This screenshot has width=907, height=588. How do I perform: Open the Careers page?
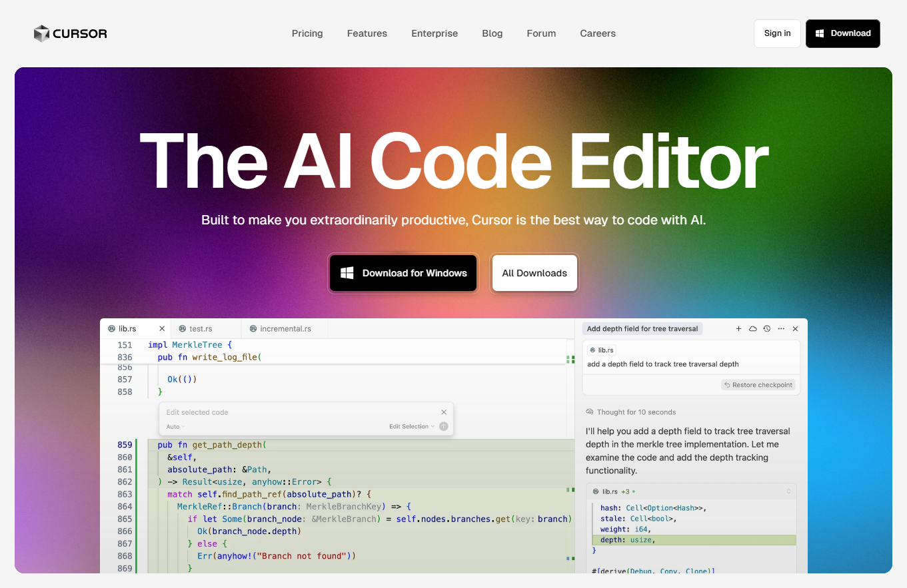click(598, 33)
